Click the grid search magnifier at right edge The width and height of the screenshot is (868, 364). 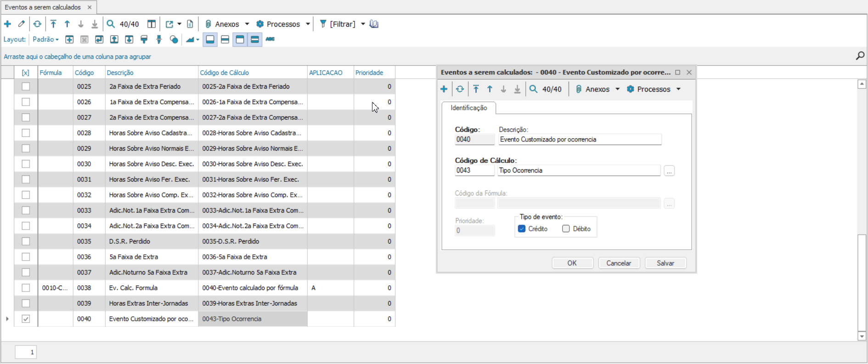[860, 56]
